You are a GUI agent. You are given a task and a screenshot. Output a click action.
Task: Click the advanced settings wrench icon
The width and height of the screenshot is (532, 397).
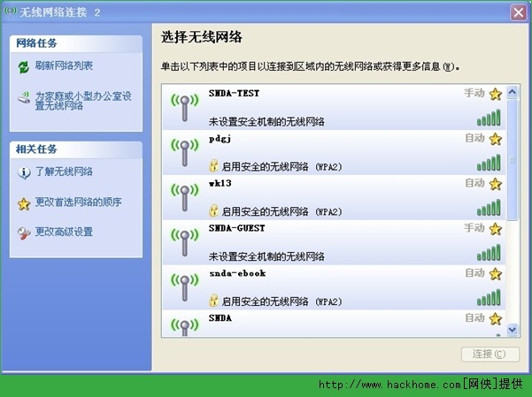click(24, 233)
